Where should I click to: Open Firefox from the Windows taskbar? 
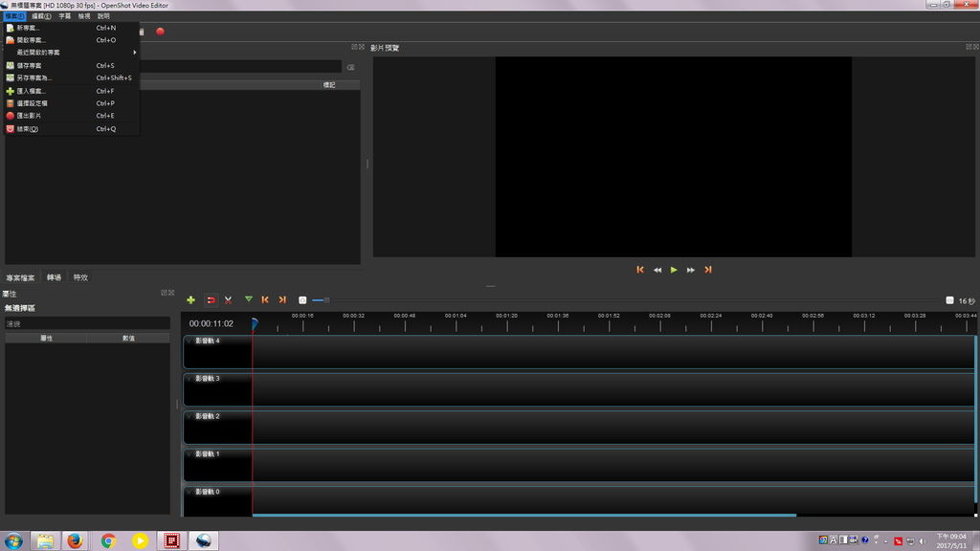75,540
